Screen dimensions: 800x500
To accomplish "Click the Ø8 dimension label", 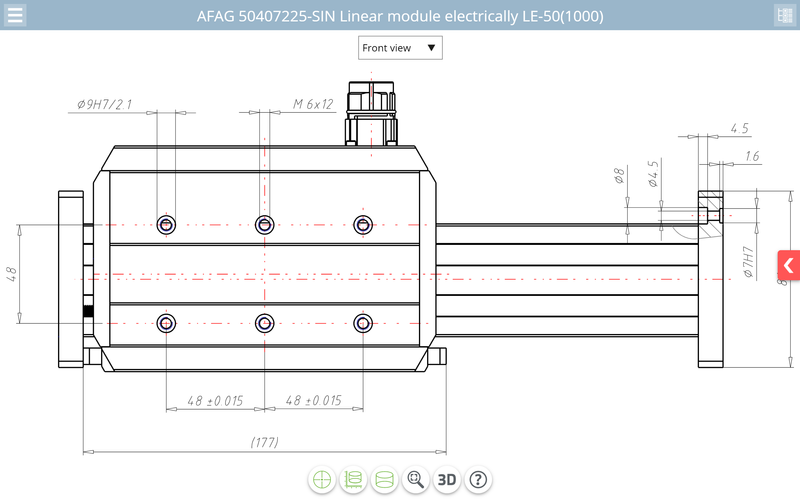I will click(619, 176).
